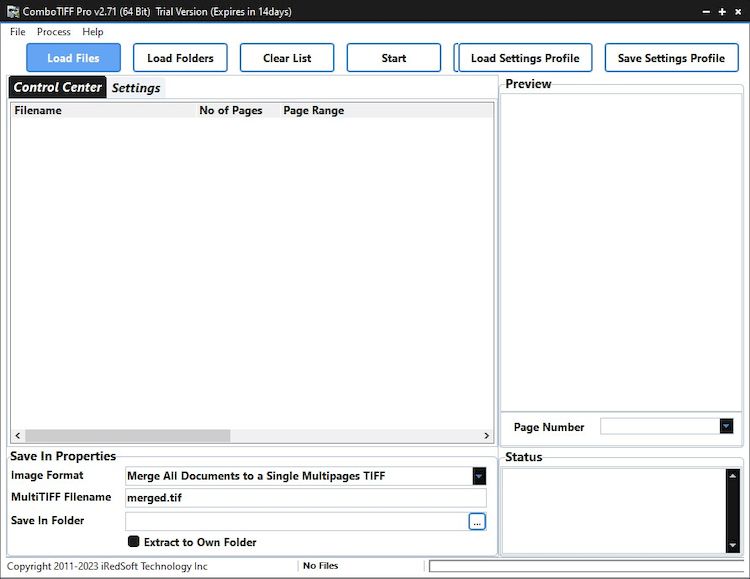Switch to the Settings tab

136,88
